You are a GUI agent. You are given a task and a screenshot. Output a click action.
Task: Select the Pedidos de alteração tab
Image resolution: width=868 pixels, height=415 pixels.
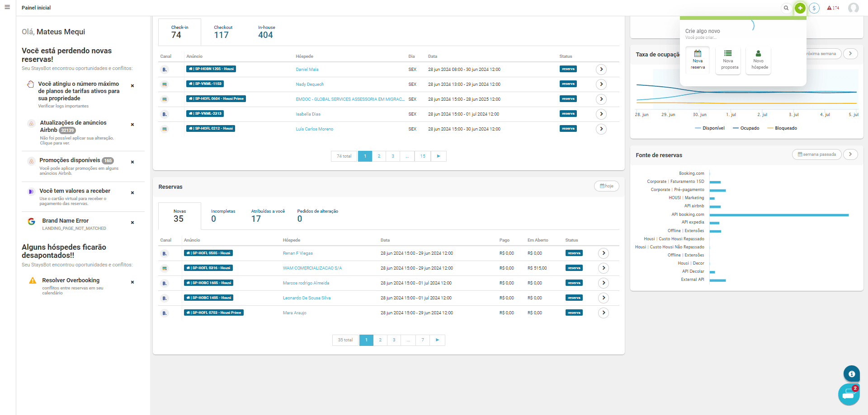pos(317,216)
